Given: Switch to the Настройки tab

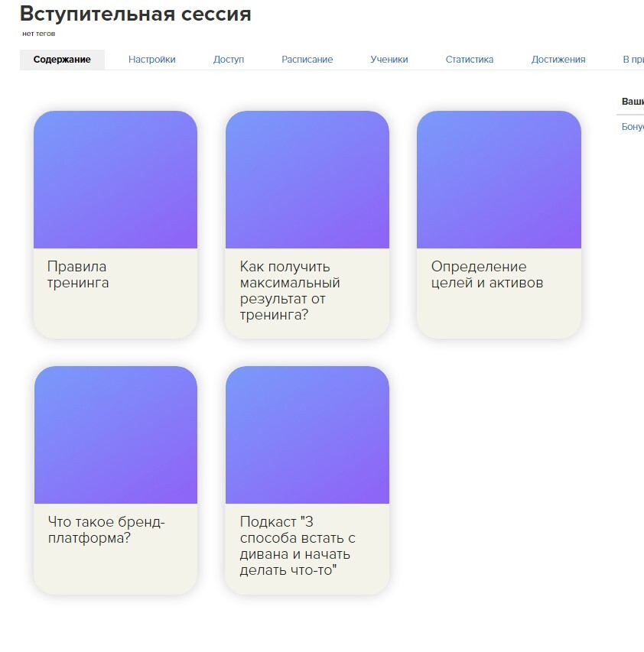Looking at the screenshot, I should click(x=151, y=60).
